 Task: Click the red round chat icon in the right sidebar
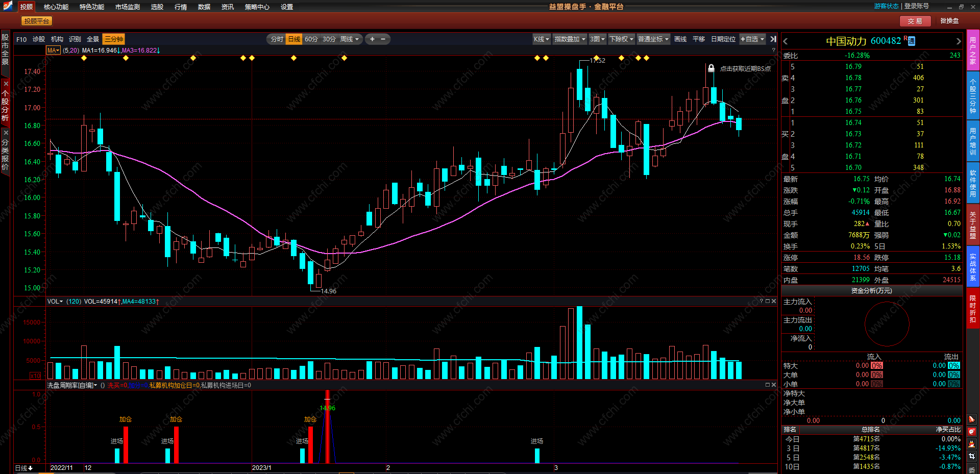click(x=972, y=432)
